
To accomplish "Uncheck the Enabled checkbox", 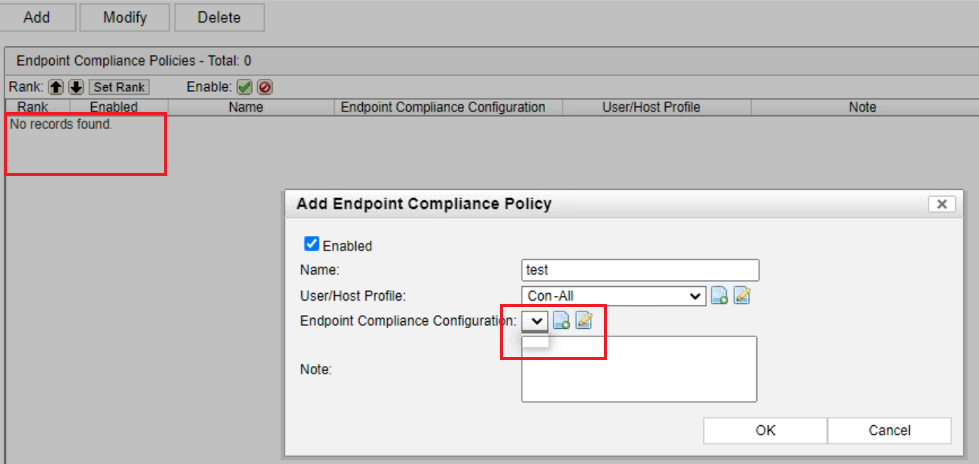I will point(311,244).
